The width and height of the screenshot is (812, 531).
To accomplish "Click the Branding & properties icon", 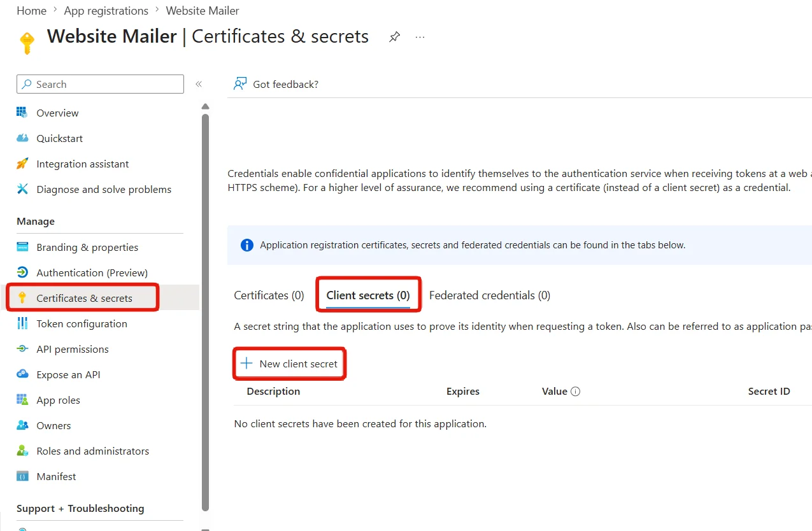I will click(22, 247).
